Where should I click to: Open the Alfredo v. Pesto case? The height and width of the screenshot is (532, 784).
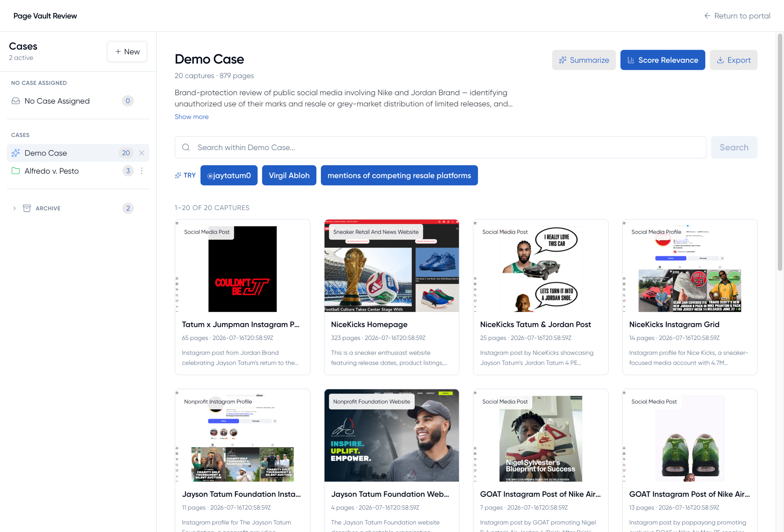[78, 171]
